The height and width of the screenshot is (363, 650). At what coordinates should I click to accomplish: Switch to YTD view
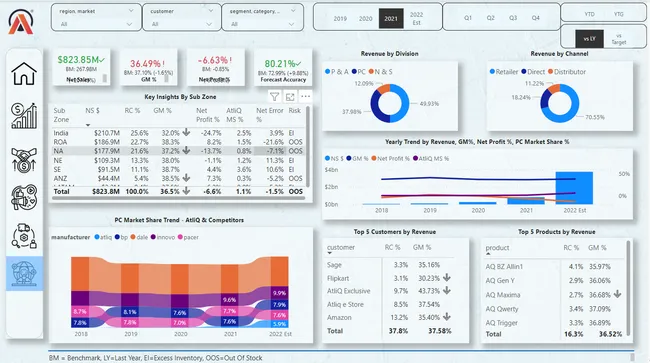click(x=589, y=14)
